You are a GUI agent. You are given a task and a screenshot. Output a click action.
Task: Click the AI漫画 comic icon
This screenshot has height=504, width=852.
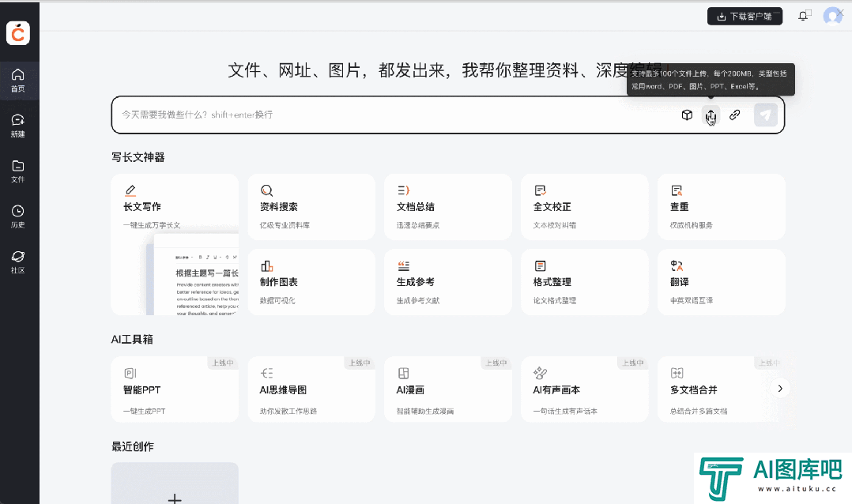tap(403, 373)
